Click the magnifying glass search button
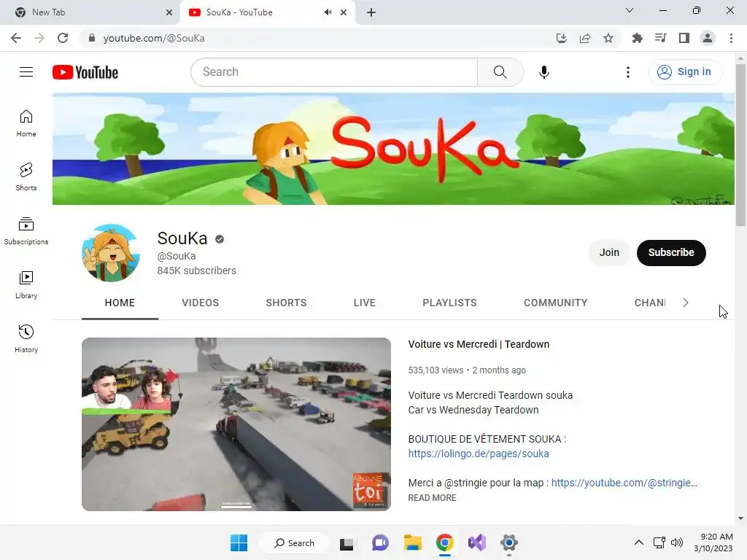Image resolution: width=747 pixels, height=560 pixels. tap(500, 72)
